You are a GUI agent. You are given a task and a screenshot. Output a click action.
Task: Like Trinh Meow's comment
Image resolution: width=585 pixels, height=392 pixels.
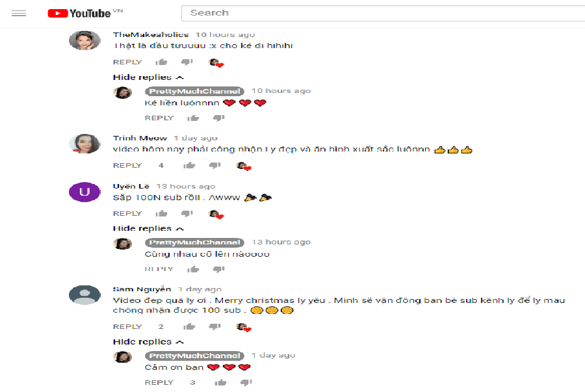pos(189,165)
